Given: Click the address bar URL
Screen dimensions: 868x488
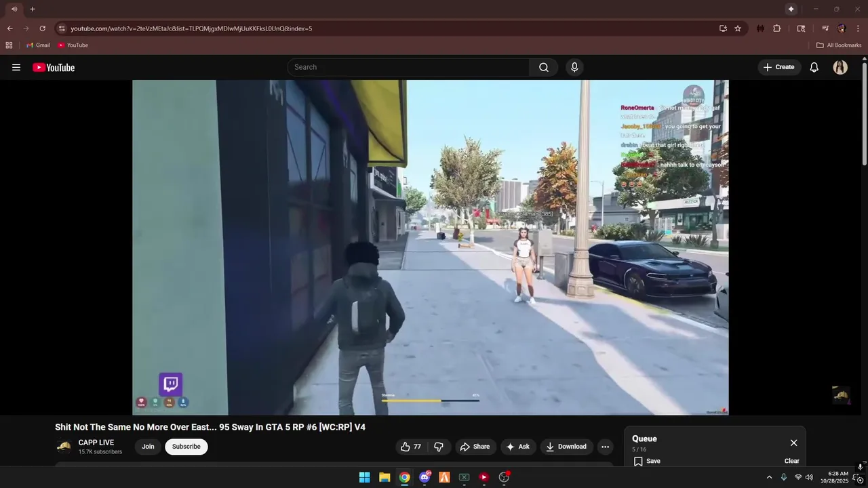Looking at the screenshot, I should [x=191, y=28].
